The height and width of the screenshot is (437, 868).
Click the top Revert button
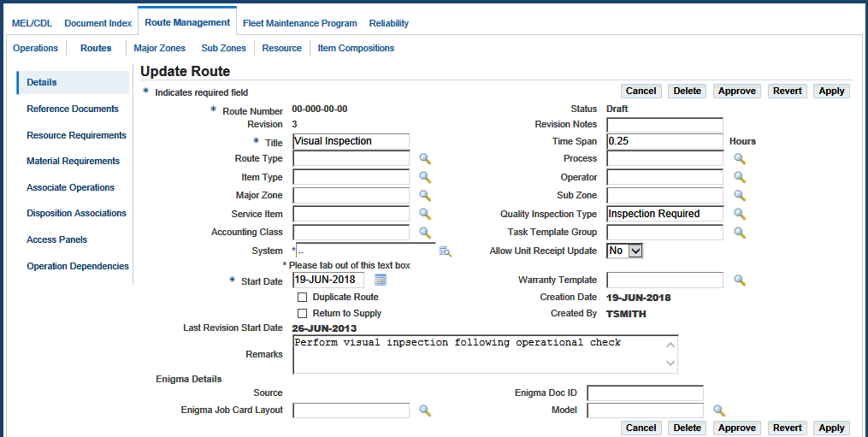tap(787, 91)
